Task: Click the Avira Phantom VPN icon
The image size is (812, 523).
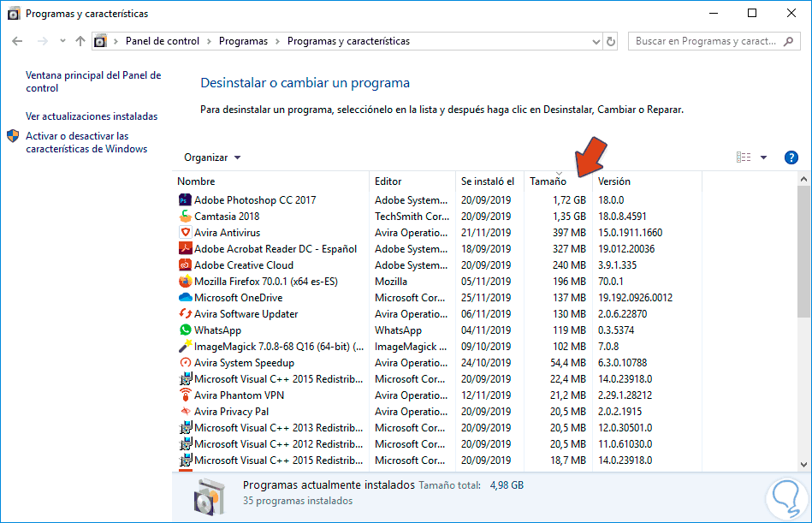Action: coord(185,395)
